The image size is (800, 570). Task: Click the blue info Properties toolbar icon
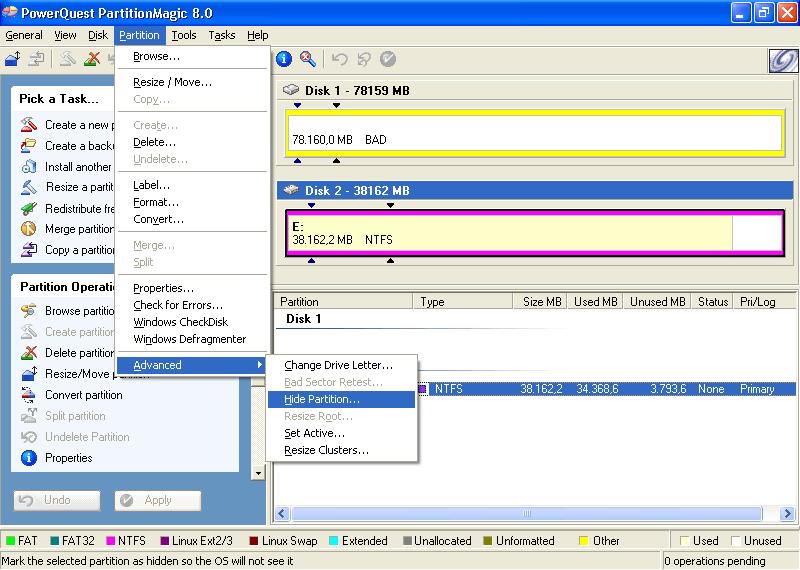[284, 59]
